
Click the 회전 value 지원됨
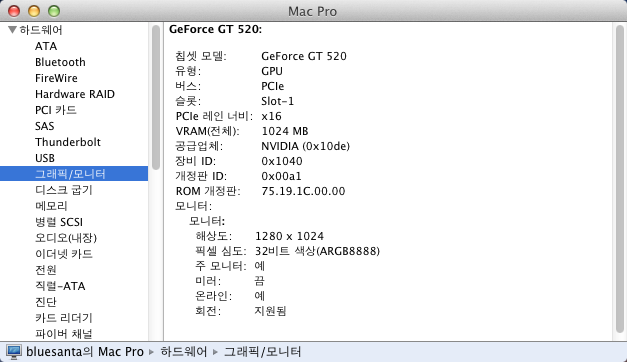pyautogui.click(x=271, y=311)
